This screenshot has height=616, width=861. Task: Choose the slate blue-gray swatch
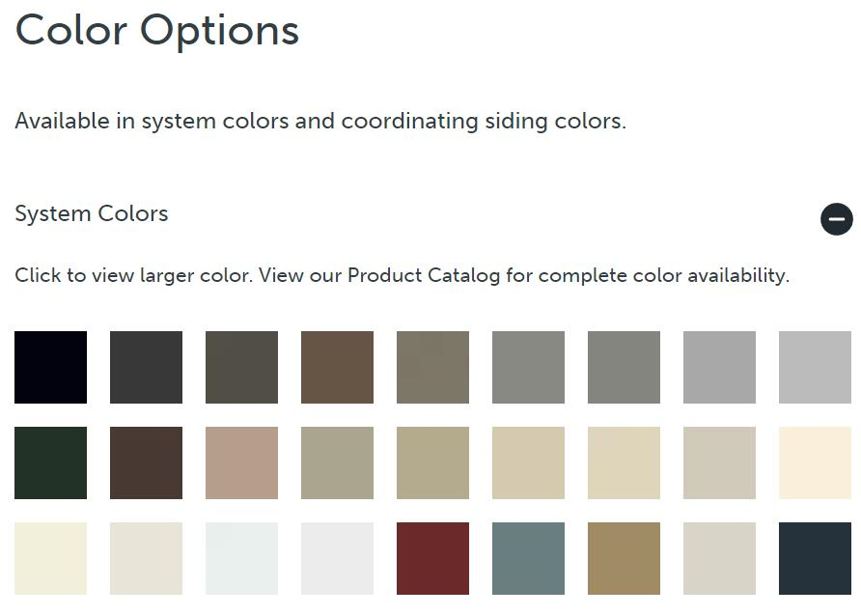(x=528, y=558)
